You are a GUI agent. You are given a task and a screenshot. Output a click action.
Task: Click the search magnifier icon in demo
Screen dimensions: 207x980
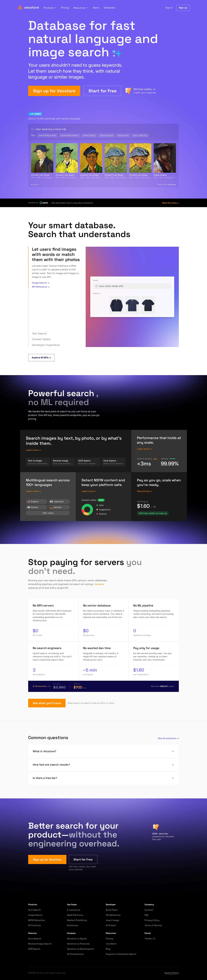point(32,129)
